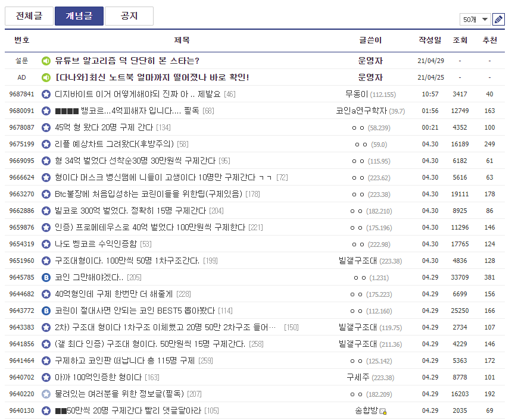The width and height of the screenshot is (515, 420).
Task: Click post number 9645785
Action: 21,278
